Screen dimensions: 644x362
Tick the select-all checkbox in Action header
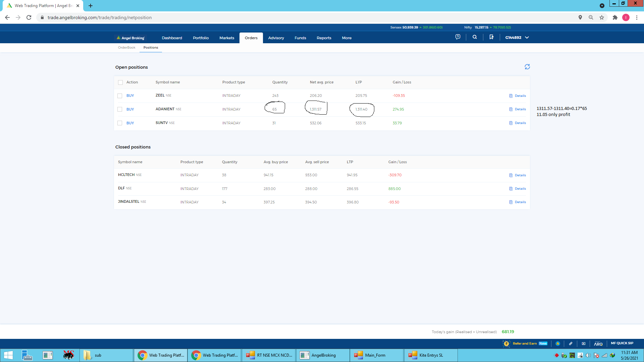120,82
